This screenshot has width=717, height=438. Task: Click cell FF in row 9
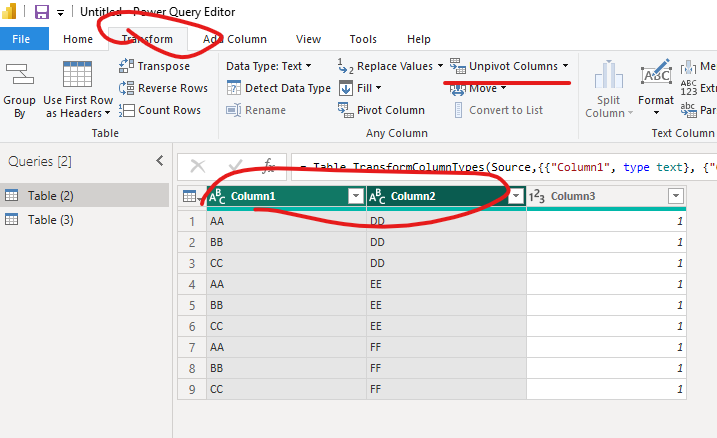[447, 390]
